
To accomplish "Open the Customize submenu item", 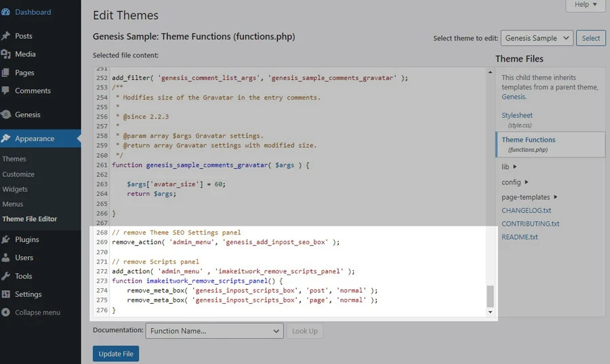I will click(x=18, y=174).
